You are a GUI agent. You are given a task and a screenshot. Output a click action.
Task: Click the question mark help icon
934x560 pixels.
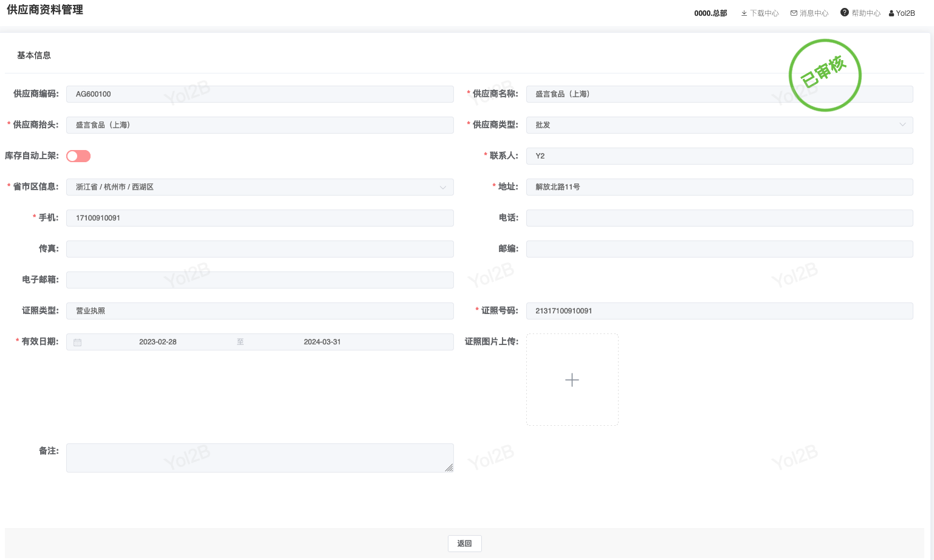point(845,13)
